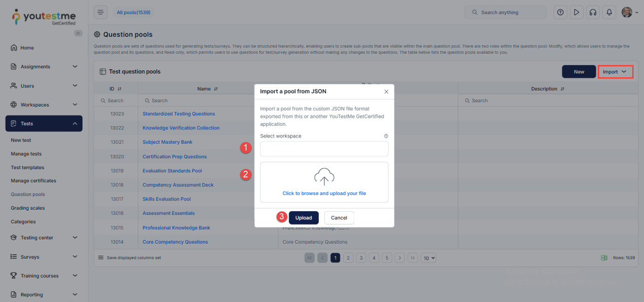Go to page 2 of pools
Screen dimensions: 644x302
pyautogui.click(x=348, y=258)
